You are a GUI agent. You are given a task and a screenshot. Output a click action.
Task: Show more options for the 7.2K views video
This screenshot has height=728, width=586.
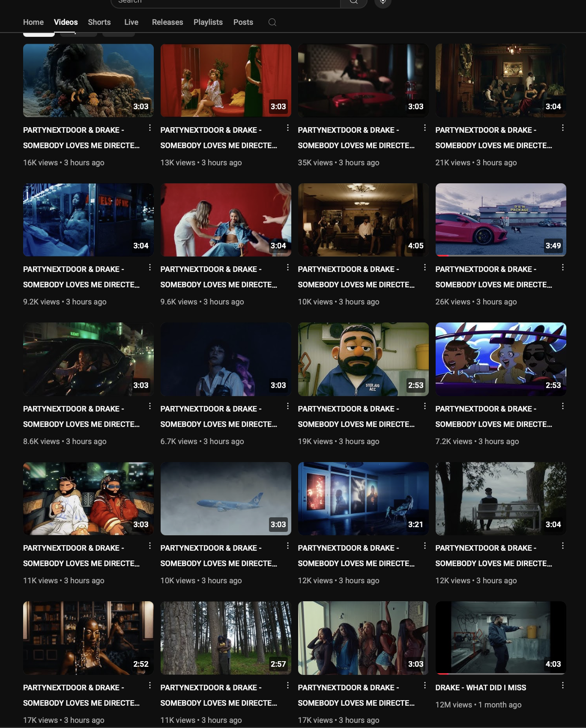562,406
